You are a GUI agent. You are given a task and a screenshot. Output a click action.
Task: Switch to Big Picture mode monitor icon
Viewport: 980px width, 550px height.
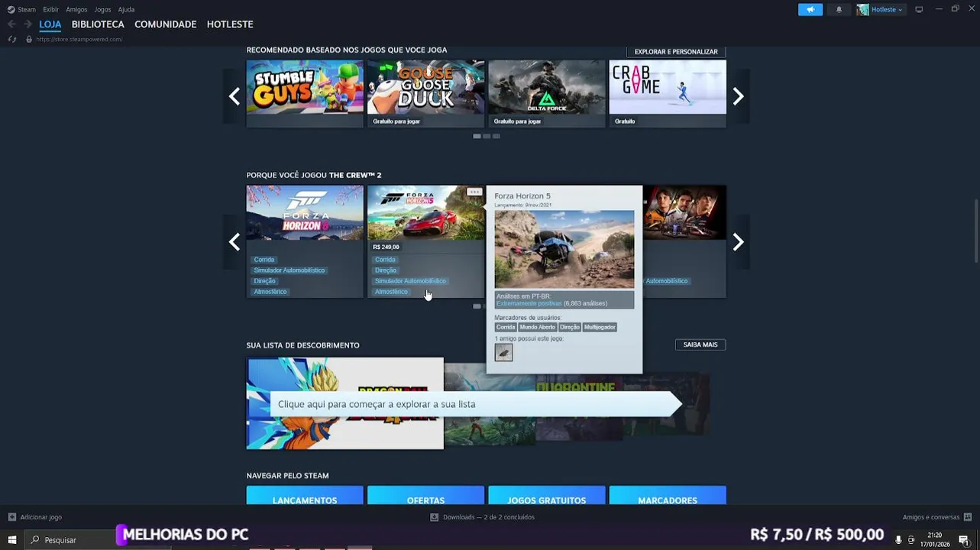(919, 9)
